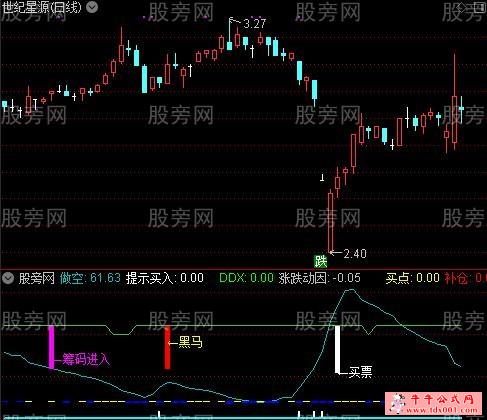487x420 pixels.
Task: Select the magenta 筹码进入 signal bar
Action: point(51,347)
